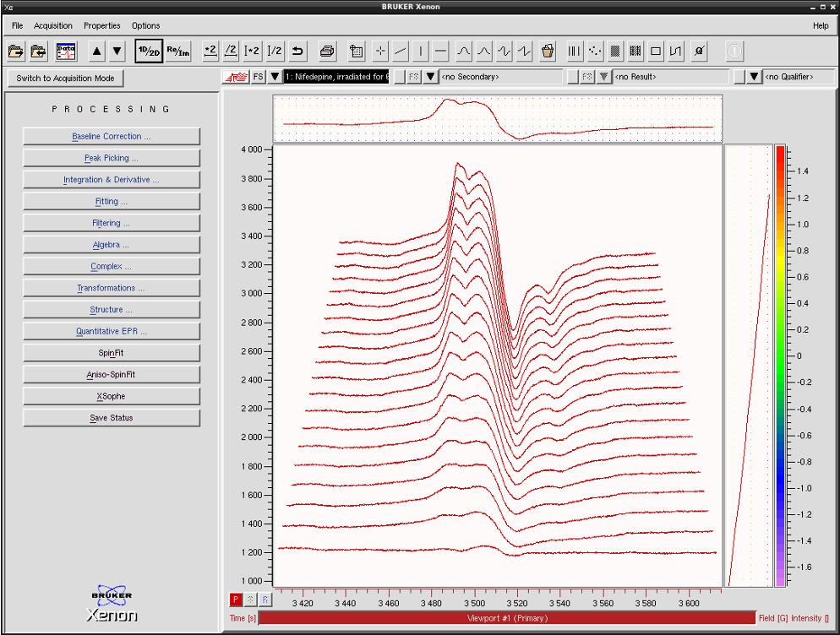Open the print spectrum icon
Viewport: 840px width, 635px height.
[327, 51]
